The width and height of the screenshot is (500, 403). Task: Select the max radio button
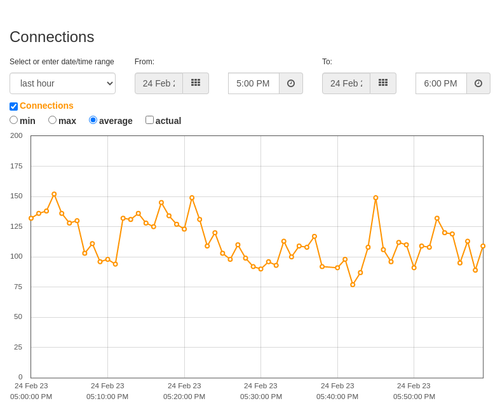click(52, 120)
